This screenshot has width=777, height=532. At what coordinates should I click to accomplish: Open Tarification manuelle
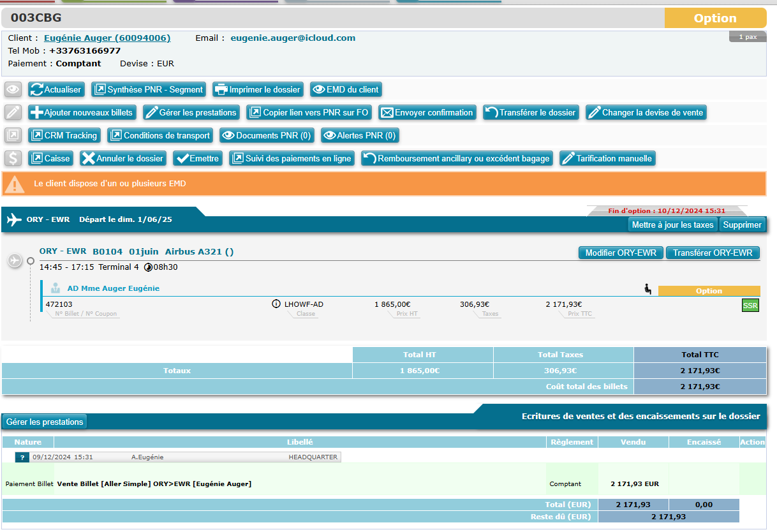pos(607,158)
